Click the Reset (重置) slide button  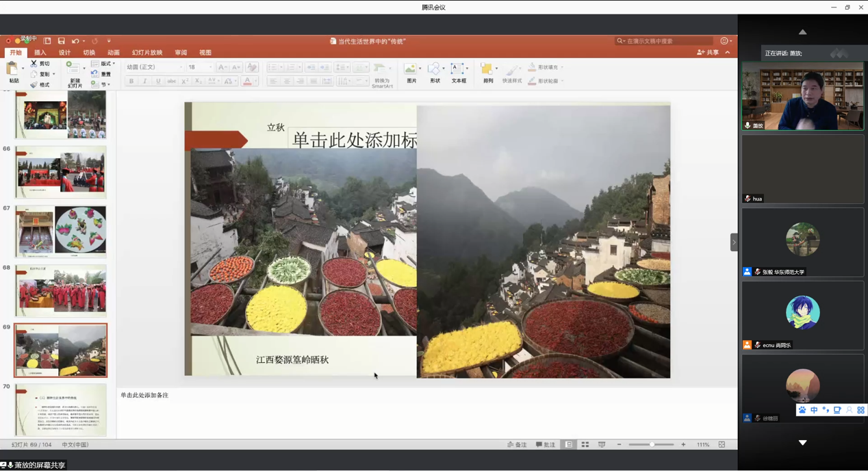tap(102, 74)
